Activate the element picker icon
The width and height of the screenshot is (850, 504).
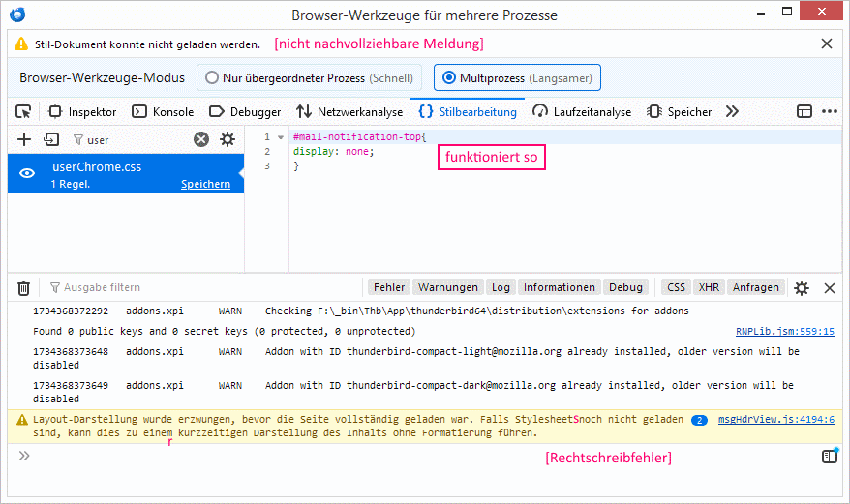[23, 111]
